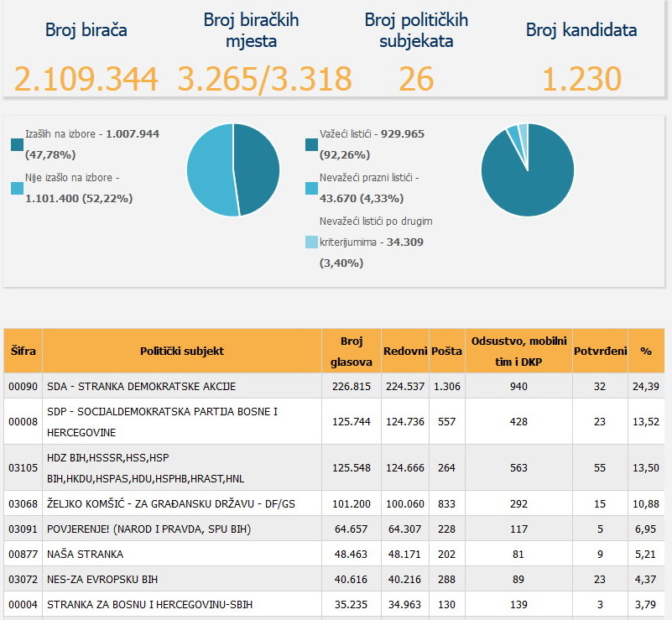This screenshot has height=620, width=672.
Task: Click the 'Pošta' column header
Action: [446, 351]
